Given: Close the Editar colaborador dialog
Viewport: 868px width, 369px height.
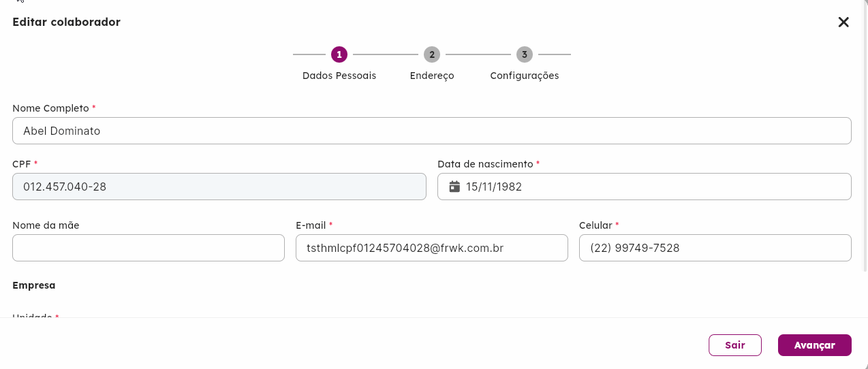Looking at the screenshot, I should (843, 22).
